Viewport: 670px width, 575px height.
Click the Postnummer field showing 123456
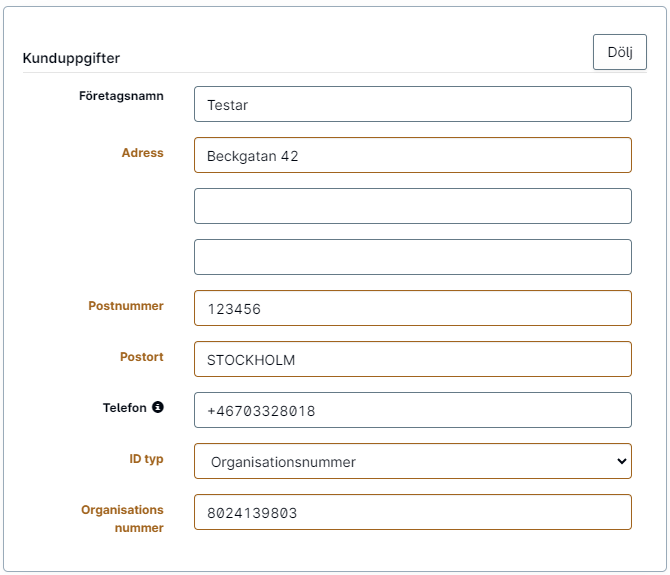tap(413, 308)
